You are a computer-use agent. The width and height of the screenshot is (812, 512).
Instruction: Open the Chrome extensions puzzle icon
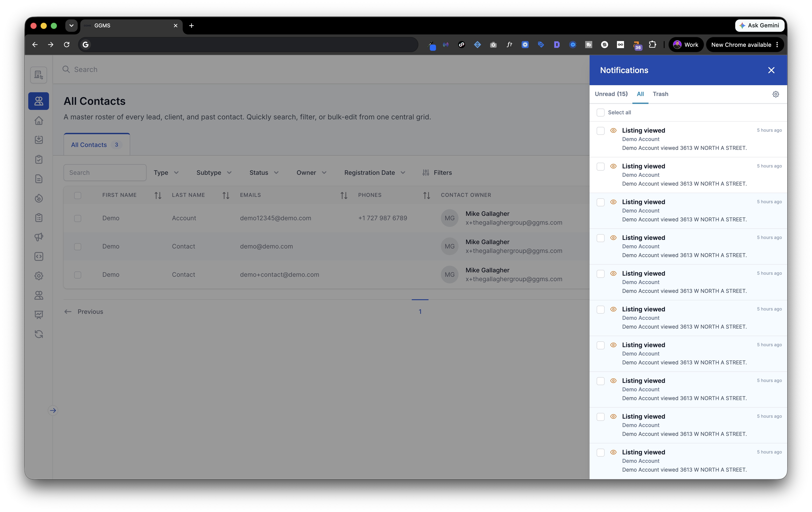[x=652, y=45]
